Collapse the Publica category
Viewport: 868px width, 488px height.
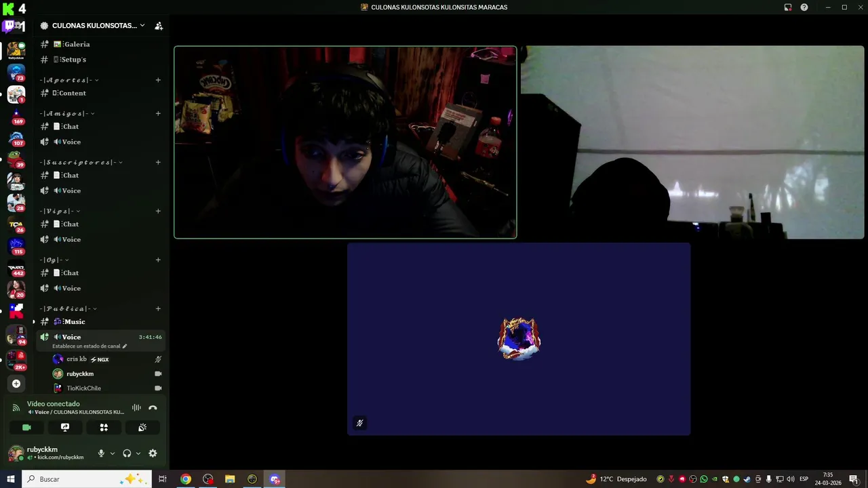pyautogui.click(x=68, y=308)
